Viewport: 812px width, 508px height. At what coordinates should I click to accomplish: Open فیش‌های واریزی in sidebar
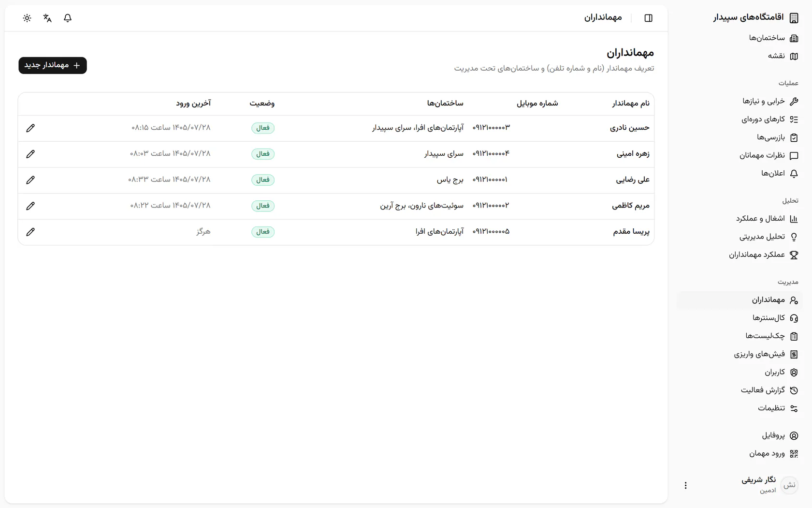[739, 354]
